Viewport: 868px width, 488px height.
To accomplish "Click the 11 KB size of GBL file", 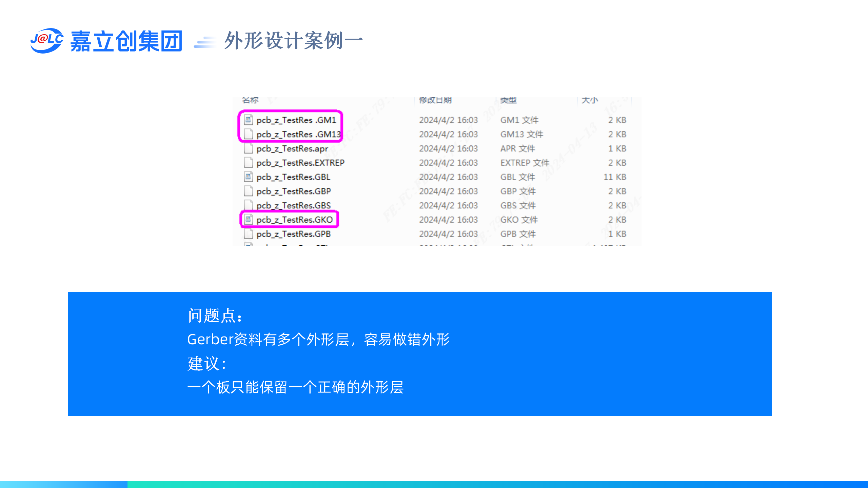I will pos(614,177).
